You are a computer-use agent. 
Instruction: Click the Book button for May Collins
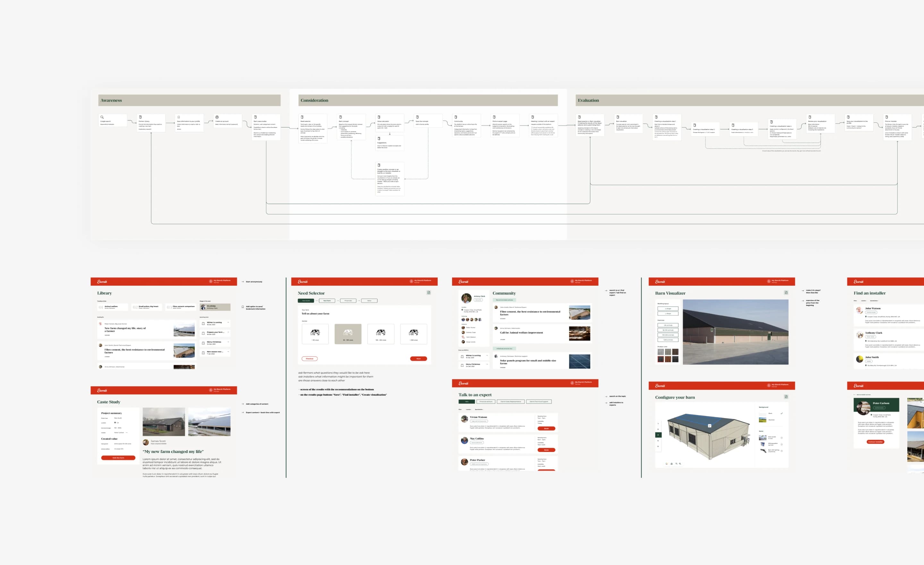(x=546, y=450)
